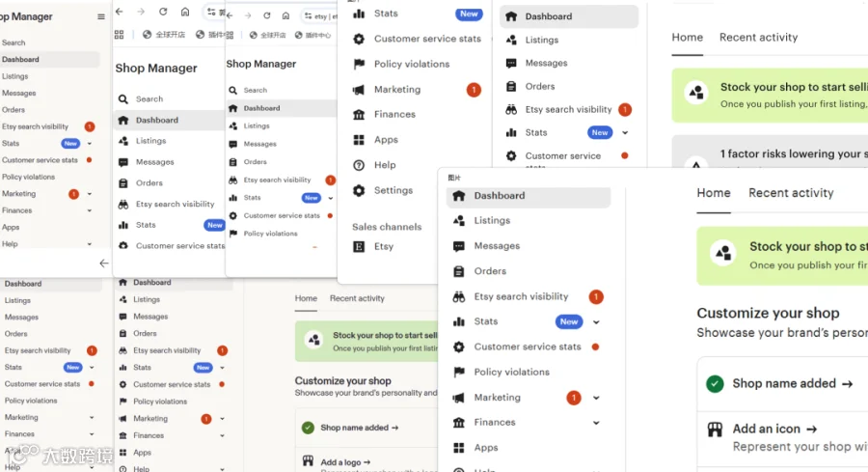
Task: Expand Stats chevron in the large front sidebar
Action: click(596, 321)
